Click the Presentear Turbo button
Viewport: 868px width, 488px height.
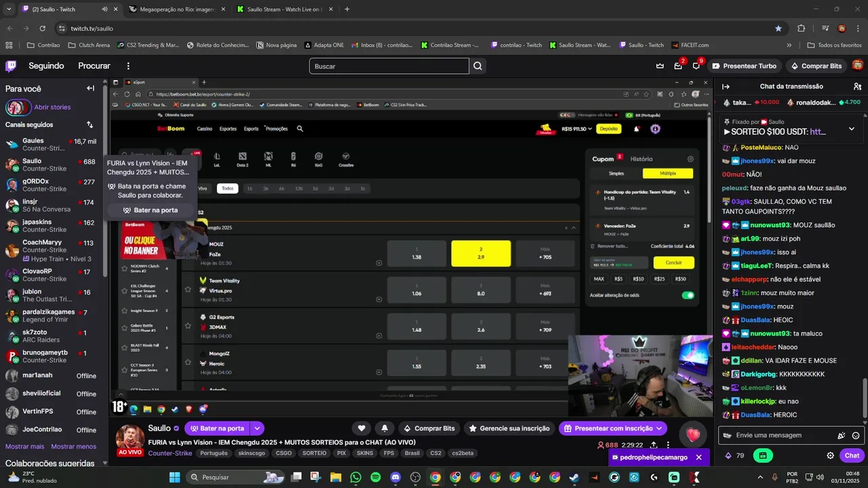click(x=744, y=66)
